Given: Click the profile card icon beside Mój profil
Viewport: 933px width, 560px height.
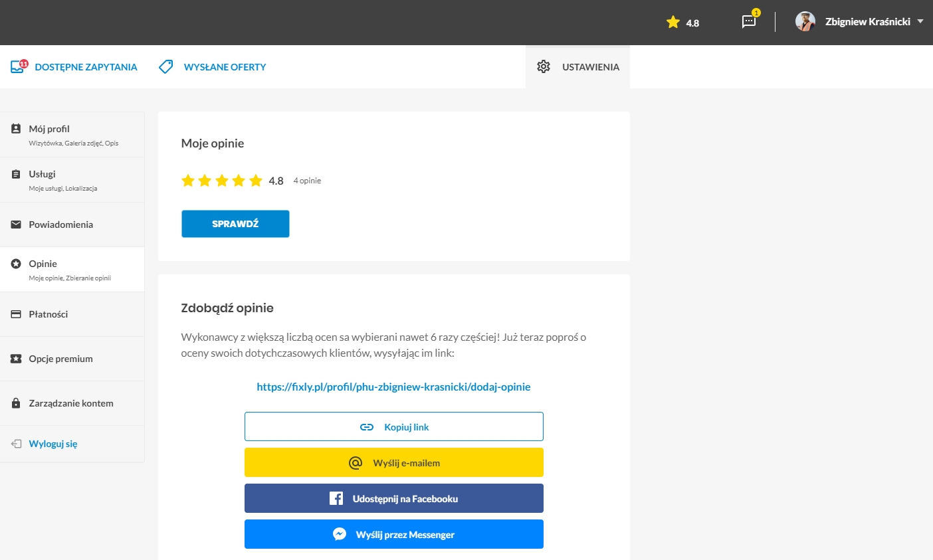Looking at the screenshot, I should 16,129.
